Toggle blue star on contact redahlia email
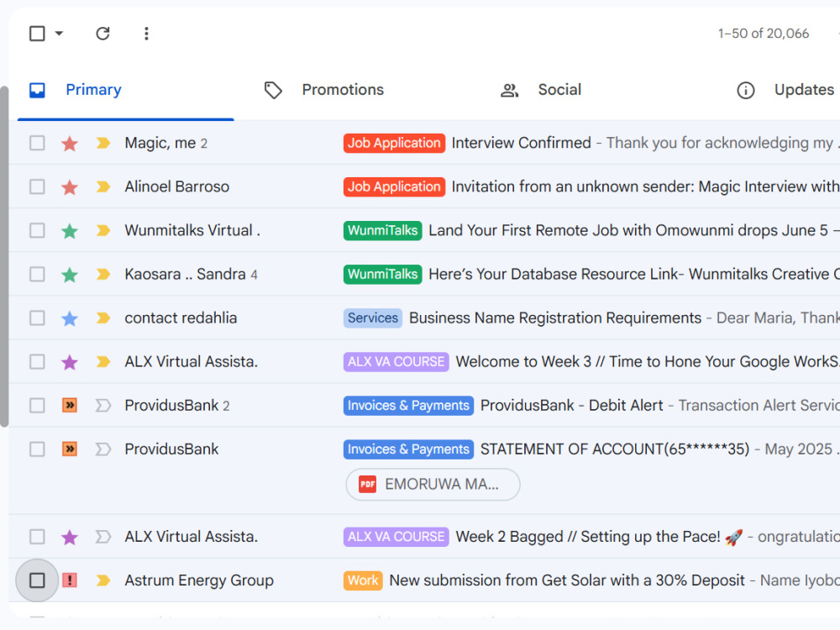This screenshot has width=840, height=630. 70,318
